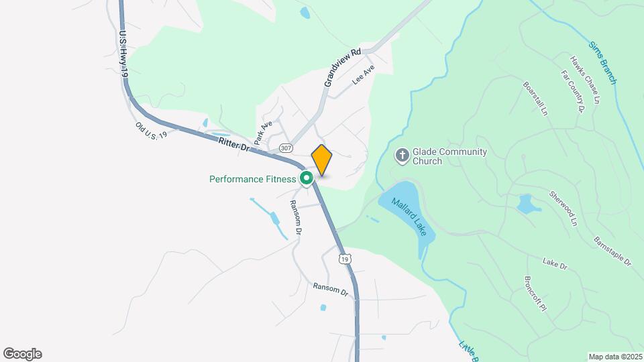Click the Route 307 shield badge

tap(286, 147)
